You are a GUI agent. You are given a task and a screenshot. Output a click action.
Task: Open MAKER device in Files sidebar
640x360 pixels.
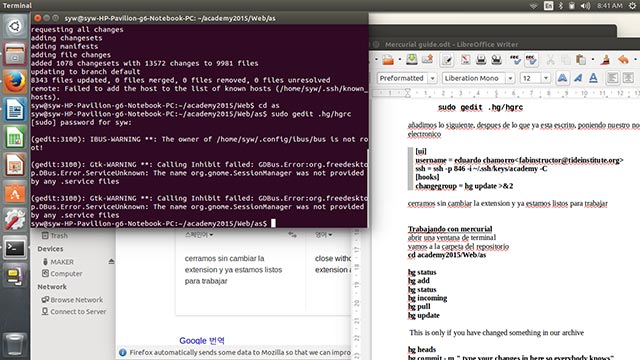pos(58,262)
